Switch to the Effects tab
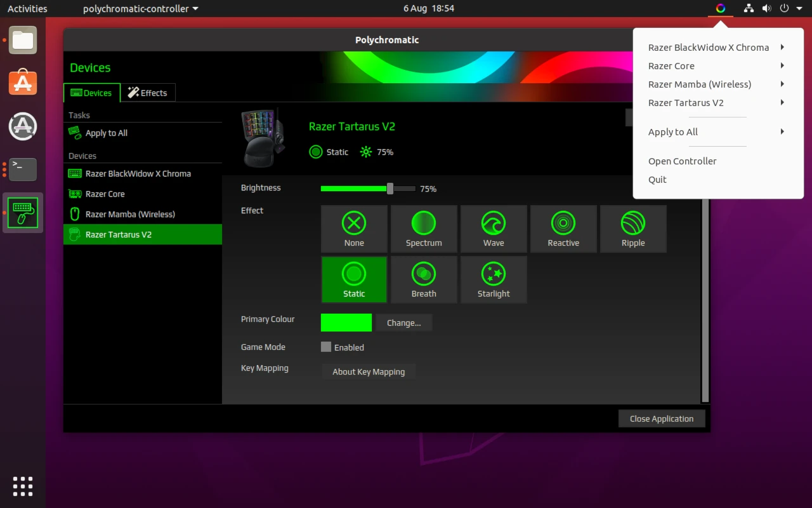812x508 pixels. pos(148,93)
